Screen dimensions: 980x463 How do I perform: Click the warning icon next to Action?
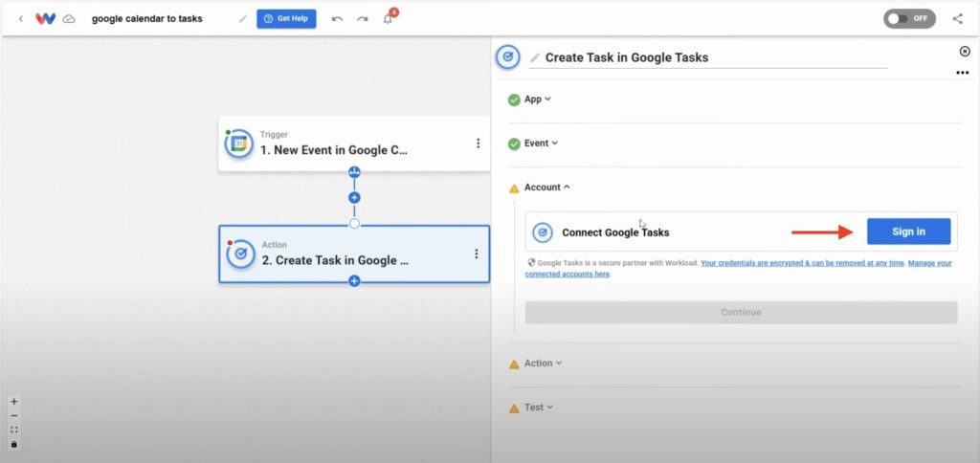(514, 364)
